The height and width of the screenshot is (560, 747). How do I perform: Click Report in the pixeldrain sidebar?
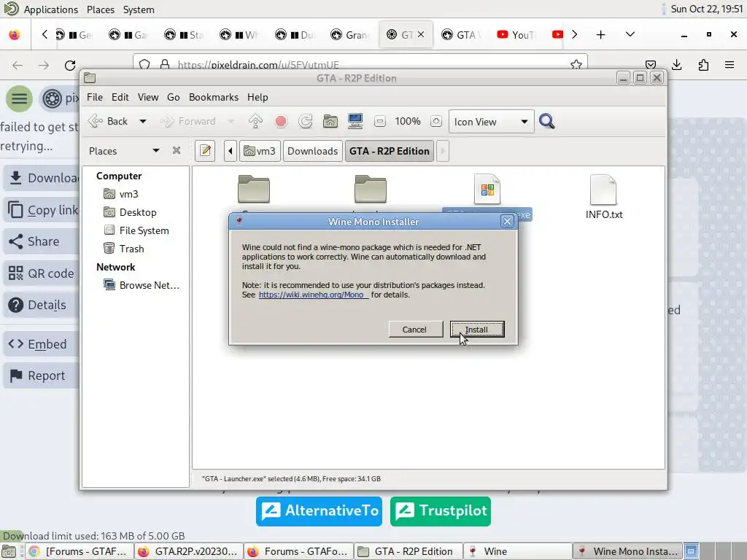pos(41,376)
